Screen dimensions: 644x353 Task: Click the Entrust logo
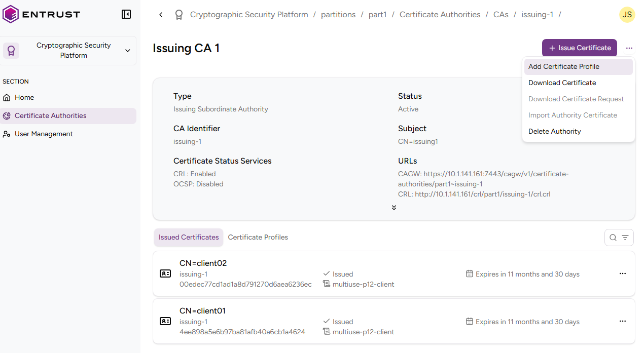(42, 14)
